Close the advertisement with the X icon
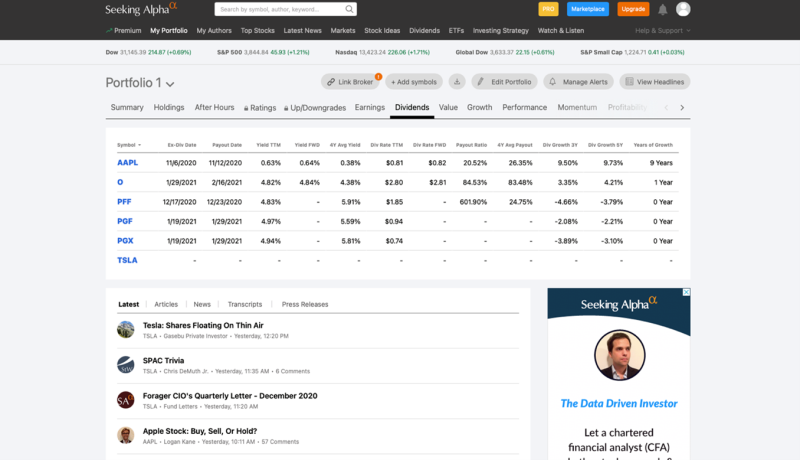The height and width of the screenshot is (460, 800). [686, 292]
